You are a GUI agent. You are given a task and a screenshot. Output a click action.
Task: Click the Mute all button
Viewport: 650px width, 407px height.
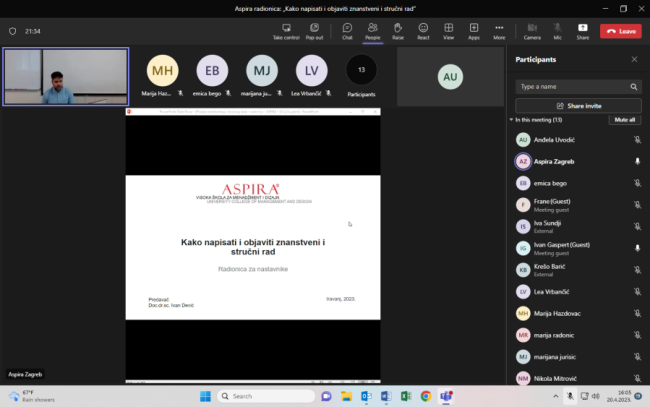624,120
